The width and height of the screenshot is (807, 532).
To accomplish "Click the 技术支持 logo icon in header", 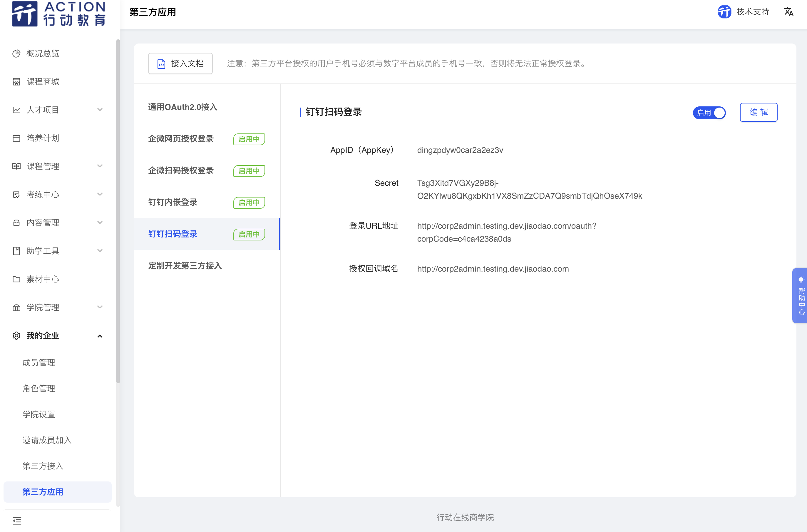I will click(x=725, y=12).
